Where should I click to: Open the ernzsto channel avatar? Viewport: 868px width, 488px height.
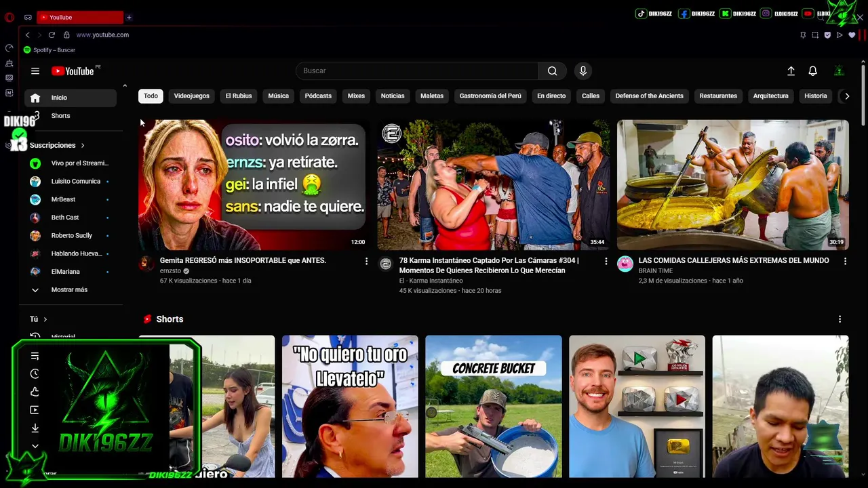click(146, 264)
